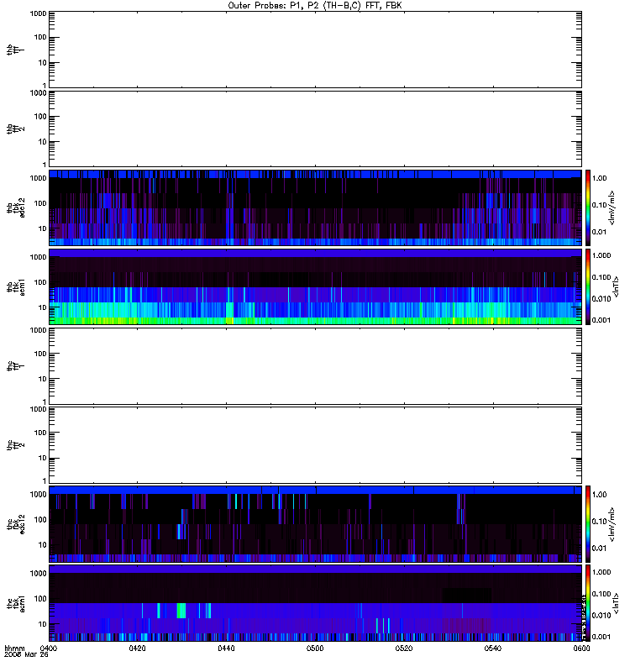Click the thb fbk scm1 spectrogram panel
Image resolution: width=630 pixels, height=672 pixels.
315,286
